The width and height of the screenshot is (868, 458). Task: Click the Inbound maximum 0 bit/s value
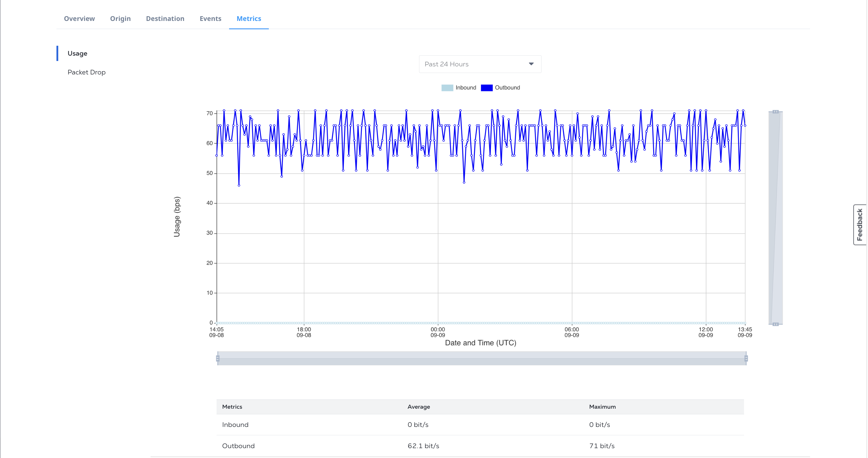click(599, 425)
